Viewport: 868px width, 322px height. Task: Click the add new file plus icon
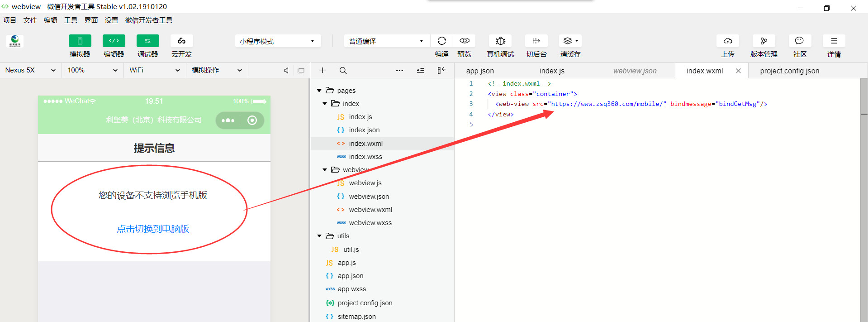click(x=323, y=70)
